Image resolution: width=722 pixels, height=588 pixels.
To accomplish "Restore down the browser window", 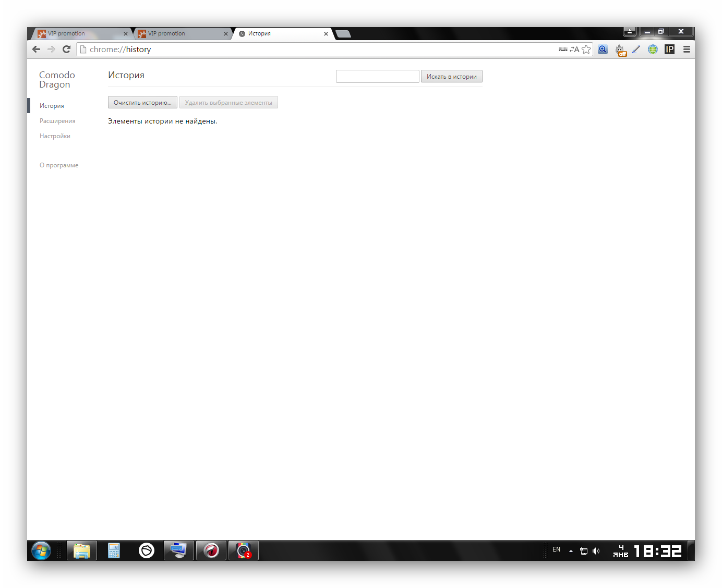I will click(661, 32).
